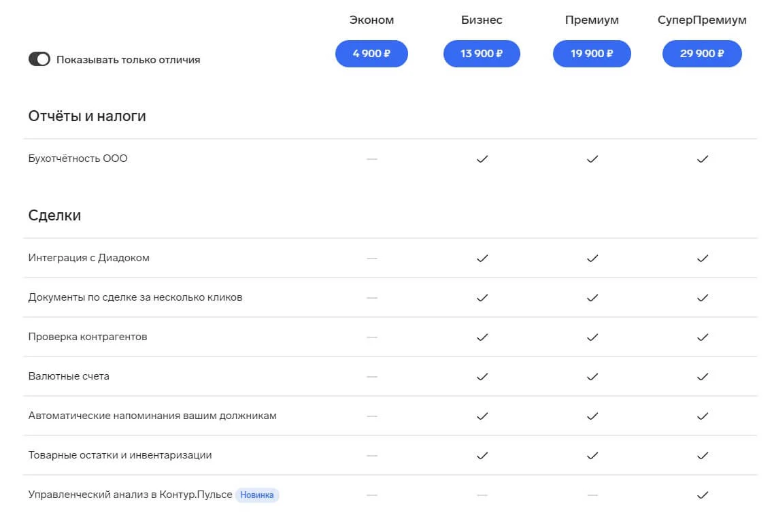This screenshot has width=772, height=532.
Task: Select the Премиум 19 900 ₽ price button
Action: (x=592, y=54)
